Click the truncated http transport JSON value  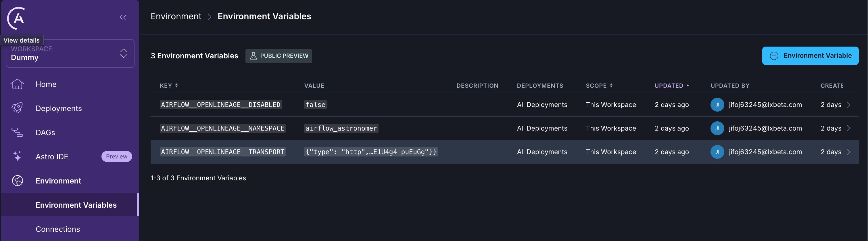coord(371,152)
